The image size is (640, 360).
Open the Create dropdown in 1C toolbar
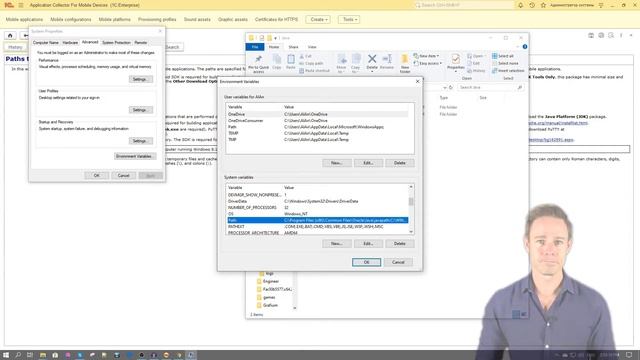pyautogui.click(x=318, y=20)
